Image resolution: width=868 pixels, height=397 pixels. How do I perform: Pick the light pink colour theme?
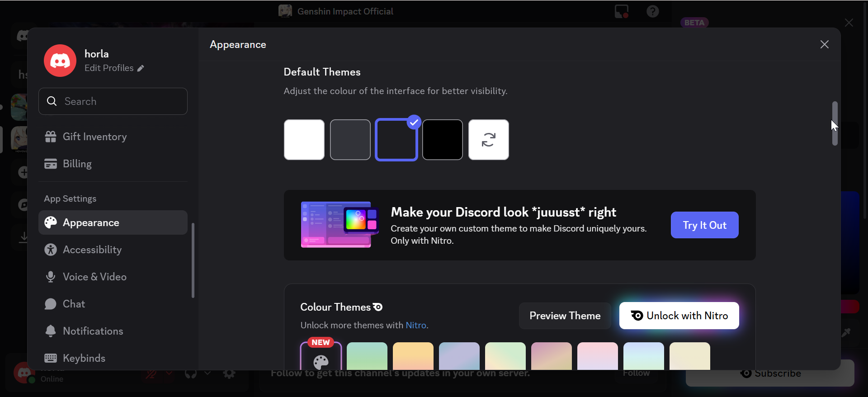598,356
